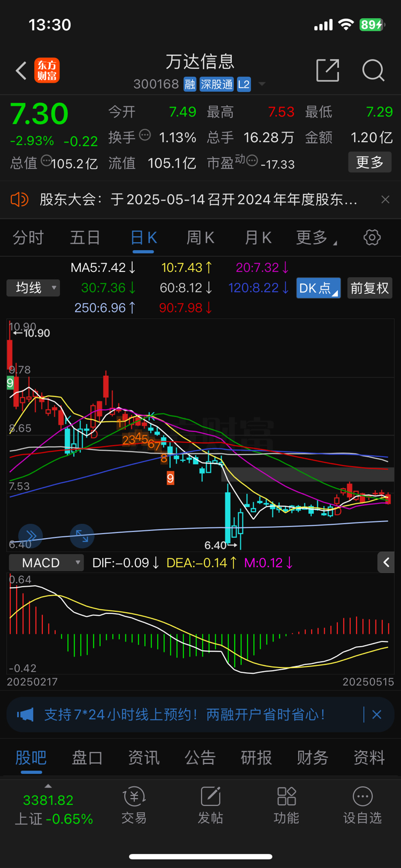
Task: Tap the 深股通 badge
Action: pos(216,84)
